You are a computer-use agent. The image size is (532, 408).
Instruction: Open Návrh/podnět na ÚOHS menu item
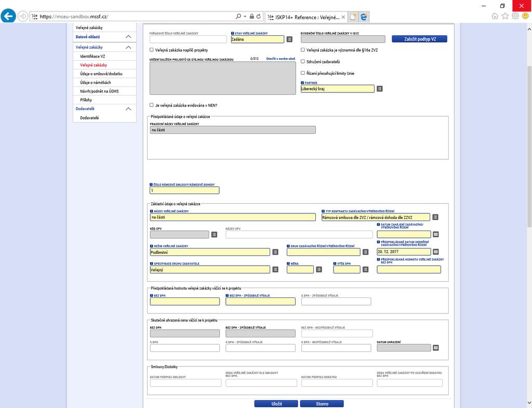tap(99, 91)
